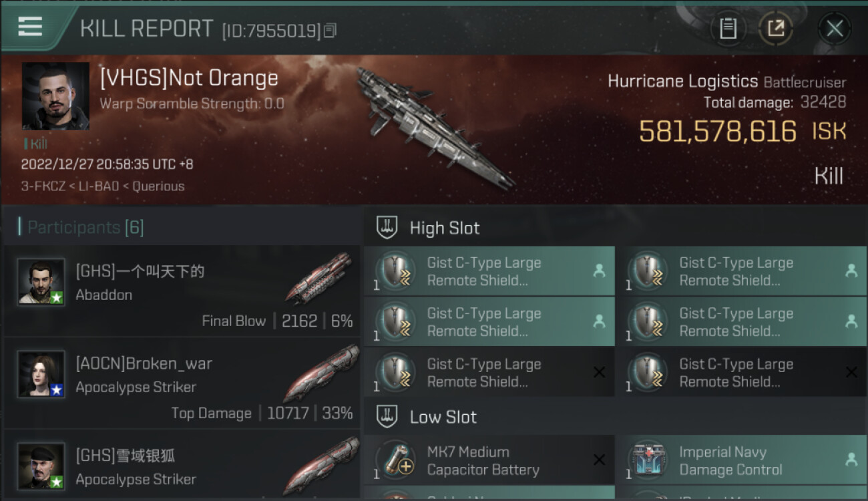Open the hamburger menu beside Kill Report
Viewport: 868px width, 501px height.
tap(30, 27)
